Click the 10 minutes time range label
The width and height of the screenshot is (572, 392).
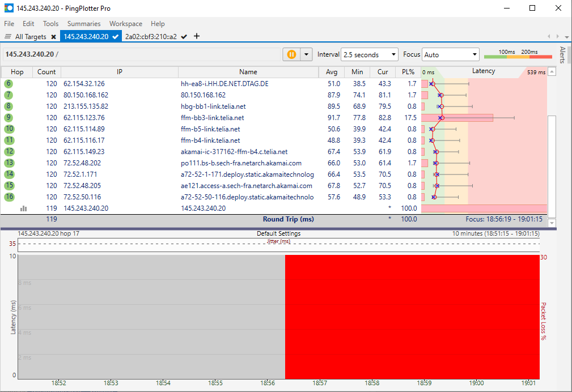[496, 233]
